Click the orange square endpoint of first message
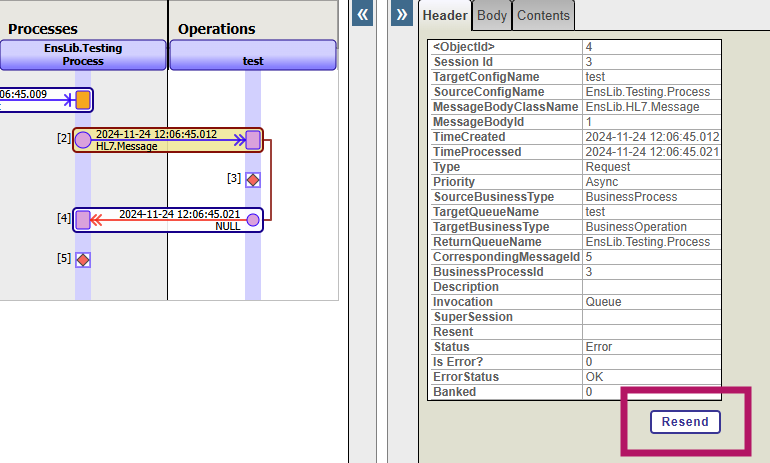Image resolution: width=770 pixels, height=463 pixels. coord(83,99)
